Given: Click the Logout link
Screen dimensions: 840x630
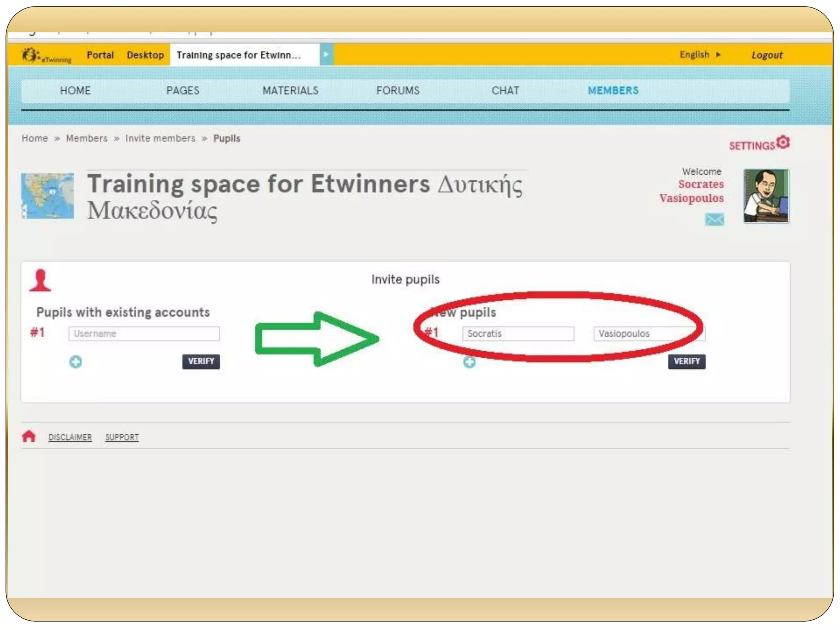Looking at the screenshot, I should pyautogui.click(x=767, y=55).
